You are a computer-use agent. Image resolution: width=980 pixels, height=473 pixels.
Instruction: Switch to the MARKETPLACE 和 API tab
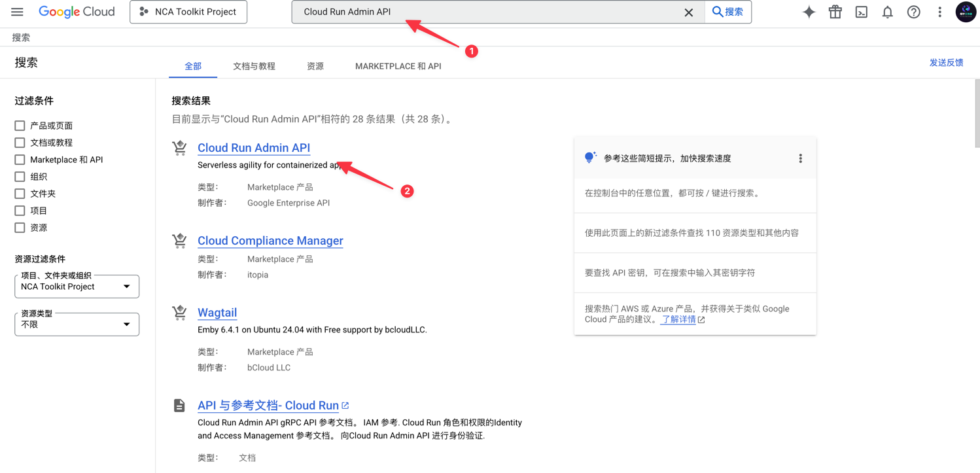[398, 66]
